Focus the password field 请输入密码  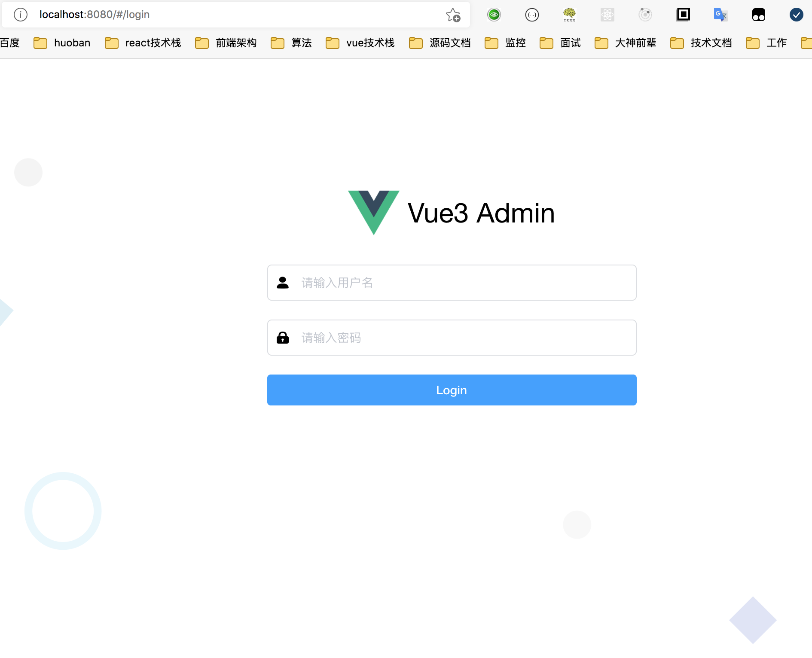click(x=452, y=338)
